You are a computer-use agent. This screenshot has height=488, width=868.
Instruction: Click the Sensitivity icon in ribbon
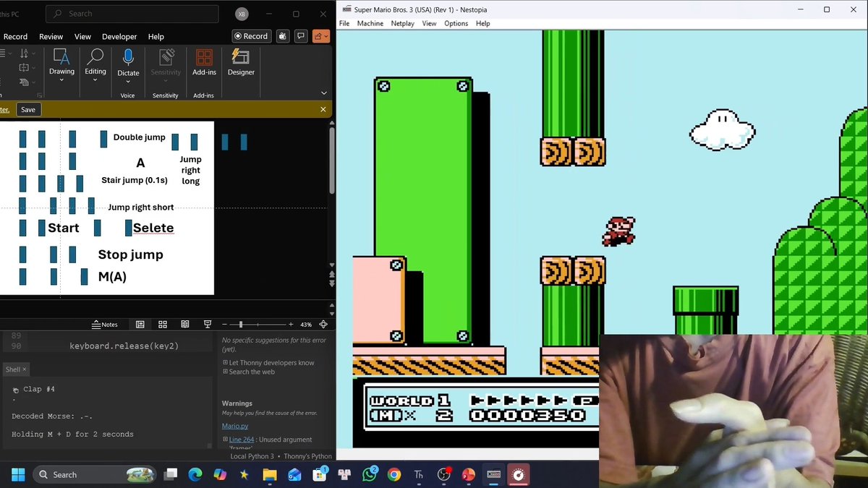(x=166, y=57)
